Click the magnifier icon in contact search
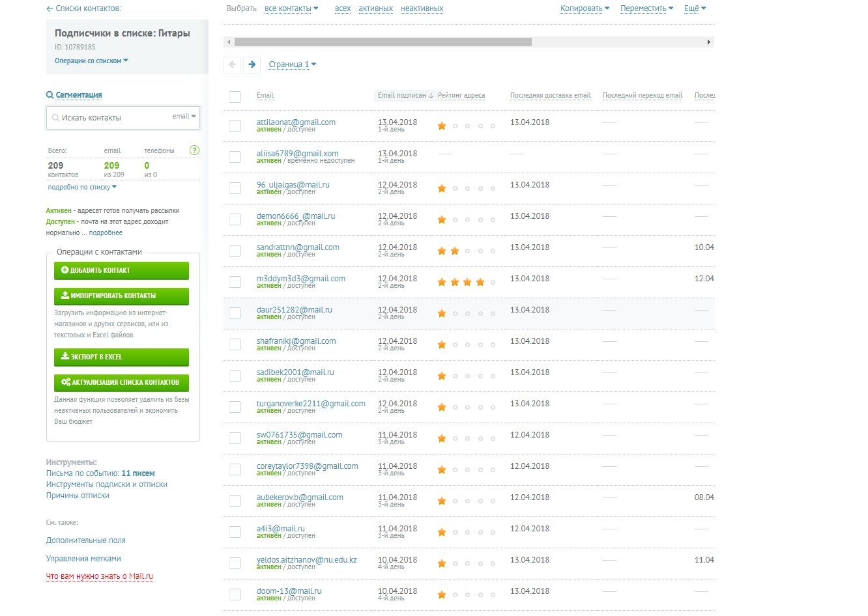The width and height of the screenshot is (868, 616). coord(55,118)
